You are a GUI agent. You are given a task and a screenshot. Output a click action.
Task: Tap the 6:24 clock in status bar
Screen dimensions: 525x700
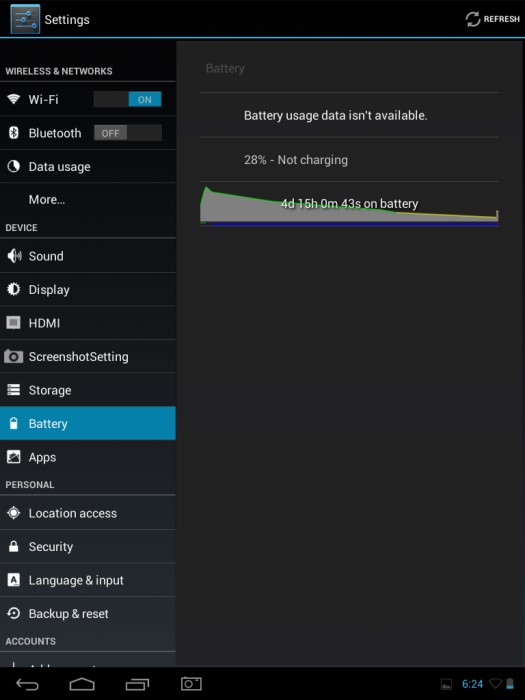click(x=472, y=684)
